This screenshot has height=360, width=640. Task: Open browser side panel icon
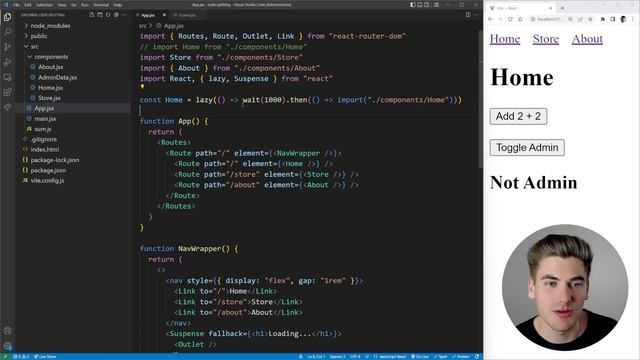click(613, 19)
